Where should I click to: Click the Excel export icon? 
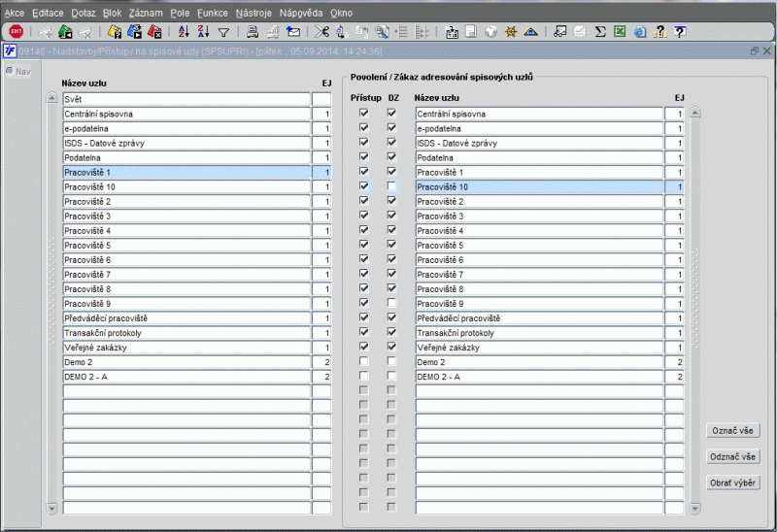[620, 32]
